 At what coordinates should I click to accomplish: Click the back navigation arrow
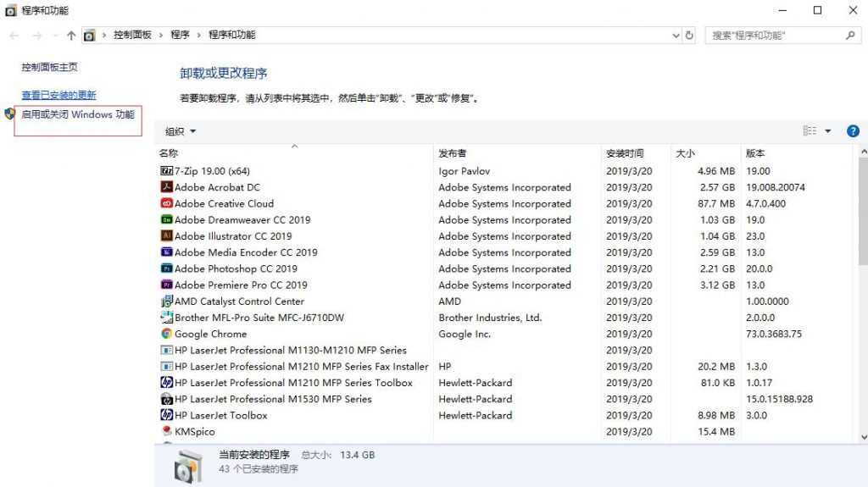(14, 36)
